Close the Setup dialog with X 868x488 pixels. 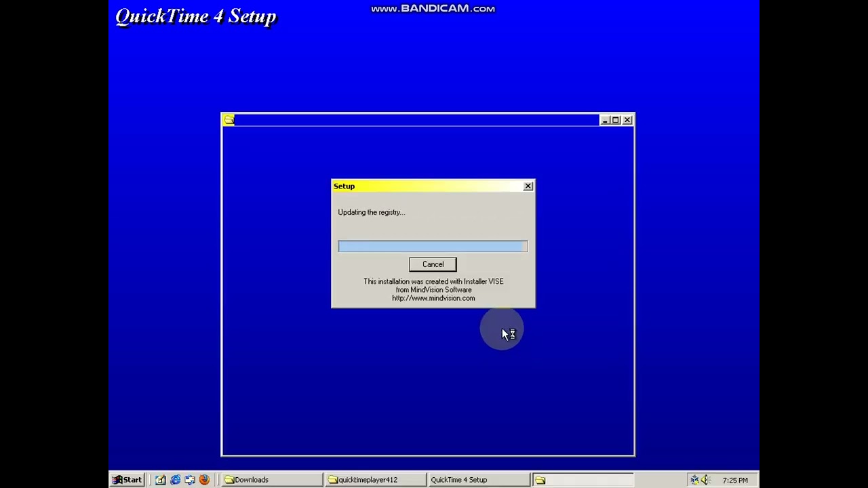click(x=528, y=186)
